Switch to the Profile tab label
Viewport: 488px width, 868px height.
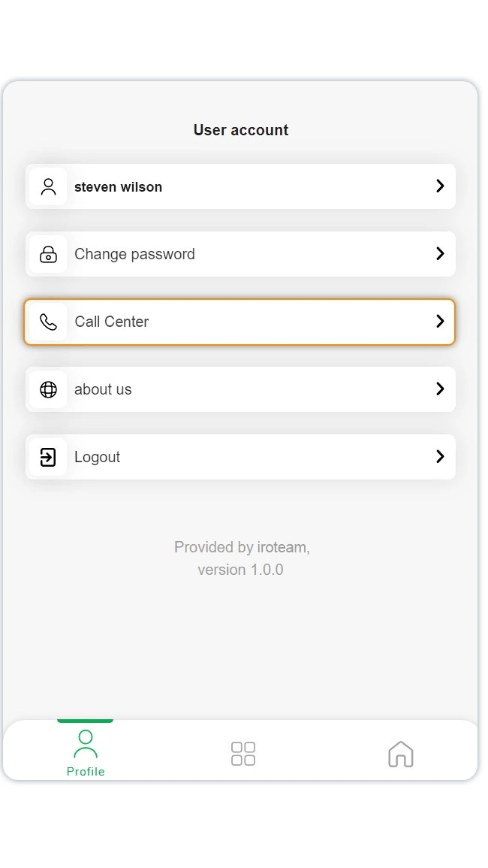pyautogui.click(x=86, y=772)
